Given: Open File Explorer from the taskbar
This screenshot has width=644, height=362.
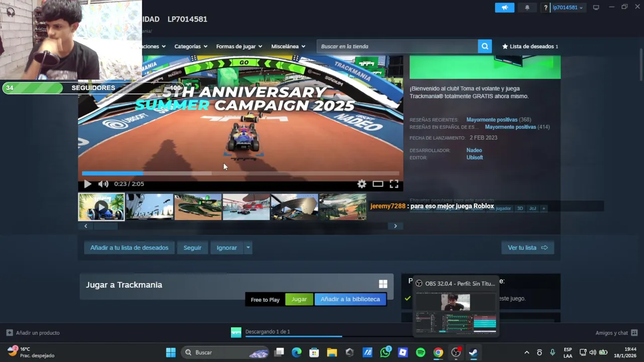Looking at the screenshot, I should pyautogui.click(x=332, y=352).
